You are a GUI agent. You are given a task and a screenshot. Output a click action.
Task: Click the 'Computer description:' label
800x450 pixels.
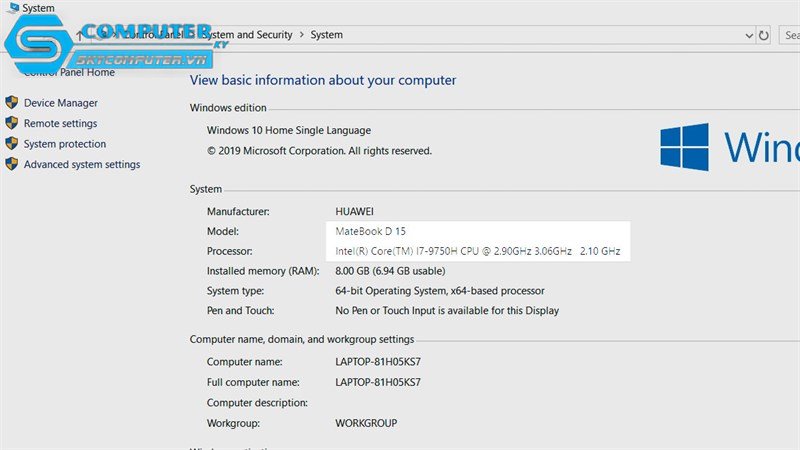257,403
